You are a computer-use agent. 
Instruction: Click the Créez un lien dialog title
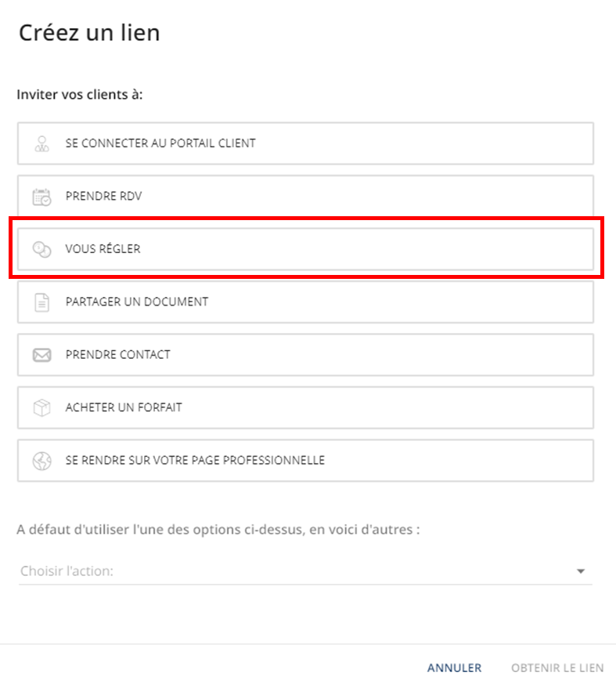[89, 33]
